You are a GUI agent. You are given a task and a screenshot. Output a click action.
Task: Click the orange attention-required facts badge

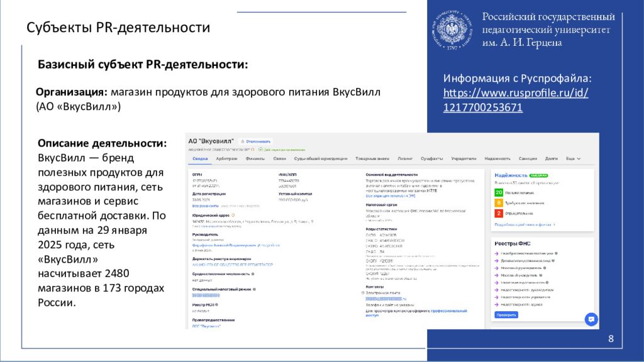(499, 203)
